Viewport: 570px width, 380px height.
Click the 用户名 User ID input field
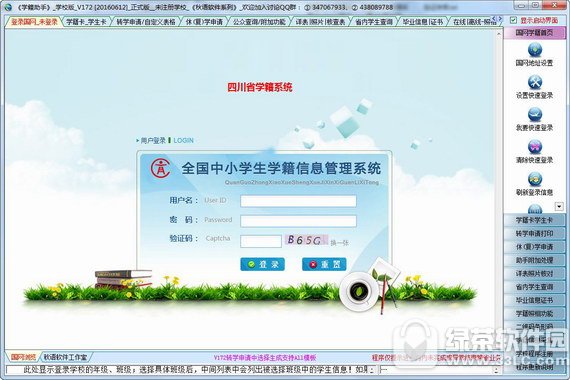pos(298,201)
